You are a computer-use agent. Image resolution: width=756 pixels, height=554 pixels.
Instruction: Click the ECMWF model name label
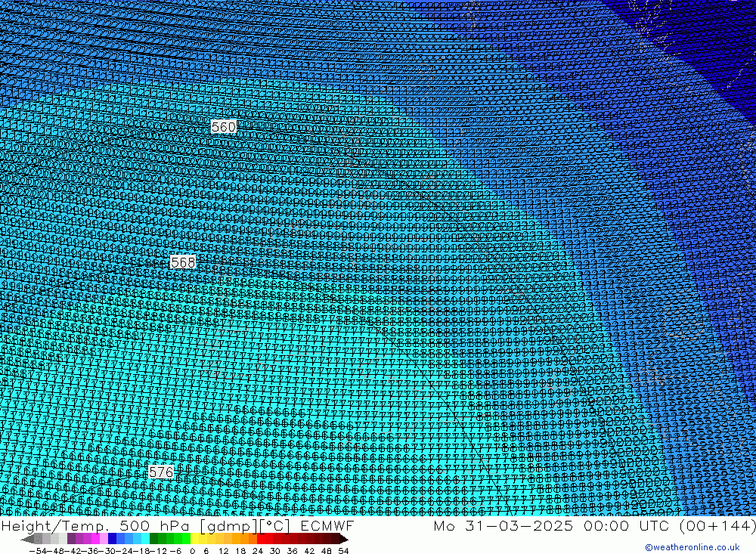tap(327, 525)
